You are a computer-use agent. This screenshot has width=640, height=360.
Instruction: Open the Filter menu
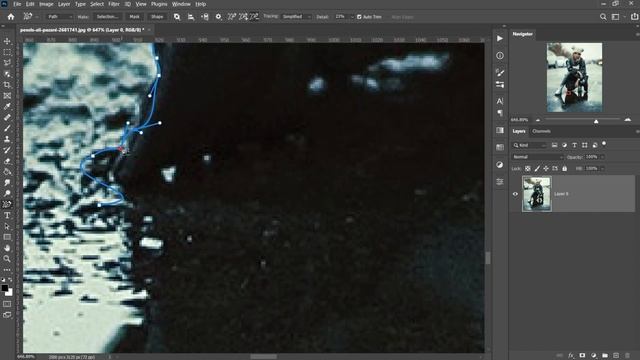114,4
